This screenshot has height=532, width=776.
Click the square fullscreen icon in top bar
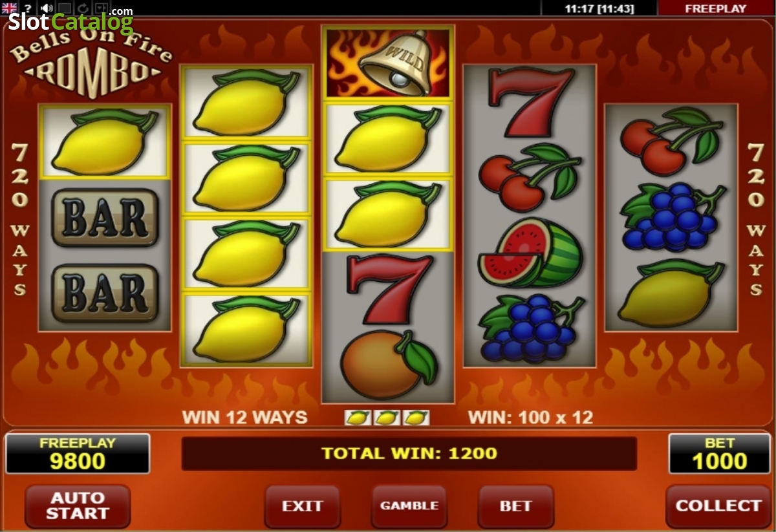coord(65,8)
